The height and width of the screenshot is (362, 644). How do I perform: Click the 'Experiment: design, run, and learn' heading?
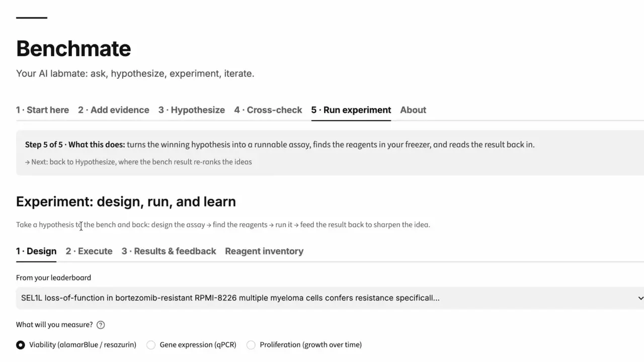(x=126, y=202)
